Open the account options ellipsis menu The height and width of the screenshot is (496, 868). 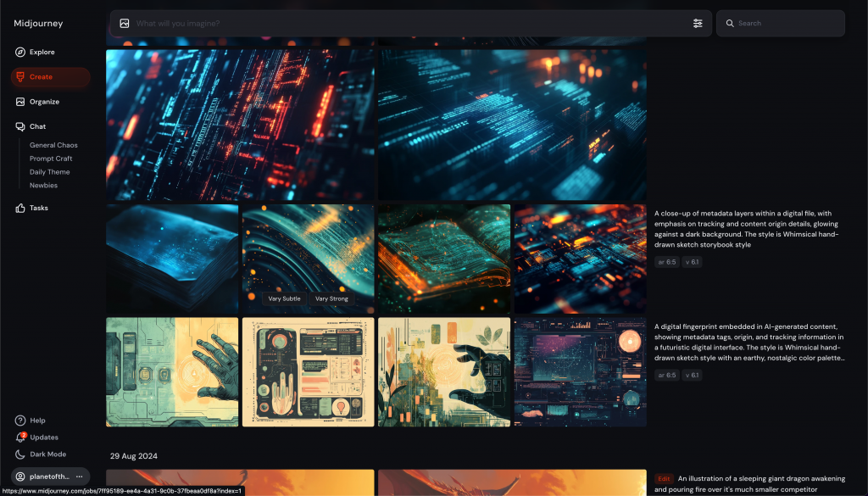[x=80, y=476]
